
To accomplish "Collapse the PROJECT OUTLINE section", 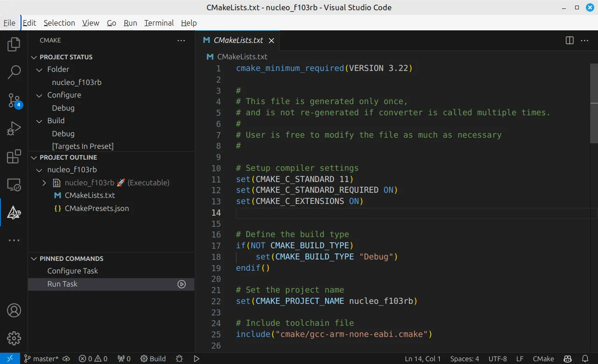I will (34, 158).
